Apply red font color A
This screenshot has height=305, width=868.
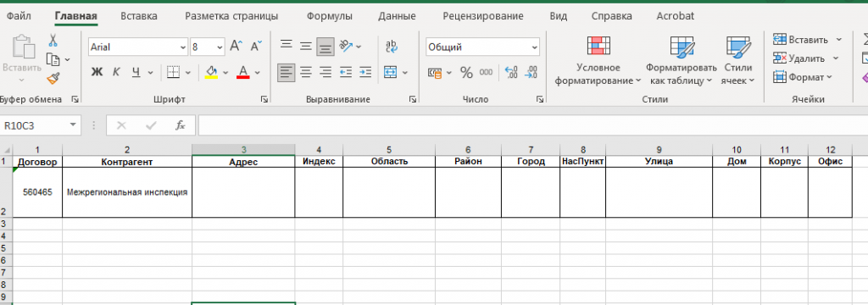click(x=243, y=72)
